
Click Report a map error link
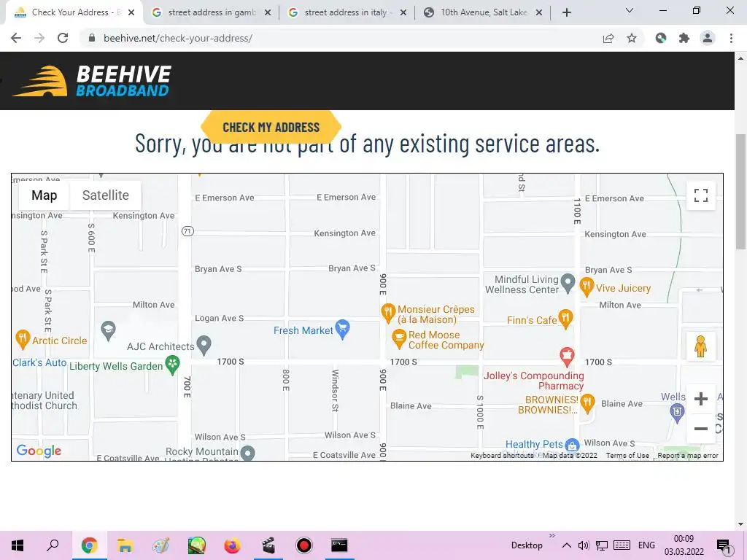tap(688, 455)
